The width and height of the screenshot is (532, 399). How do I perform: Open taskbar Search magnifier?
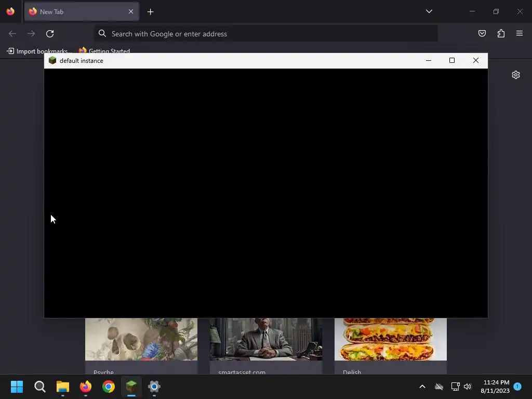39,387
